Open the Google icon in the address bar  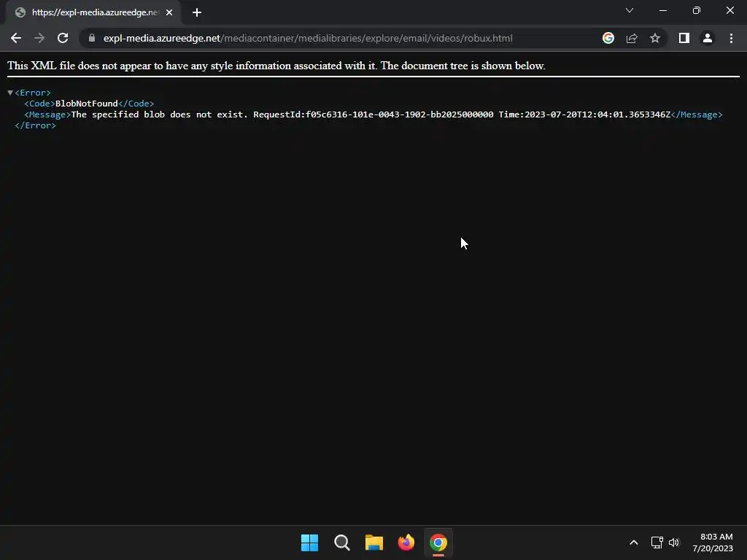point(608,38)
